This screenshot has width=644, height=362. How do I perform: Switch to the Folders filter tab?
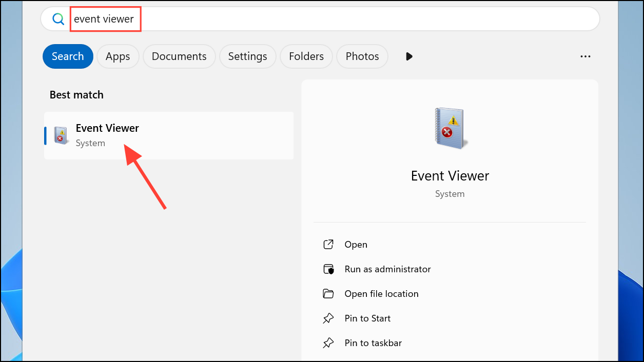[x=306, y=56]
